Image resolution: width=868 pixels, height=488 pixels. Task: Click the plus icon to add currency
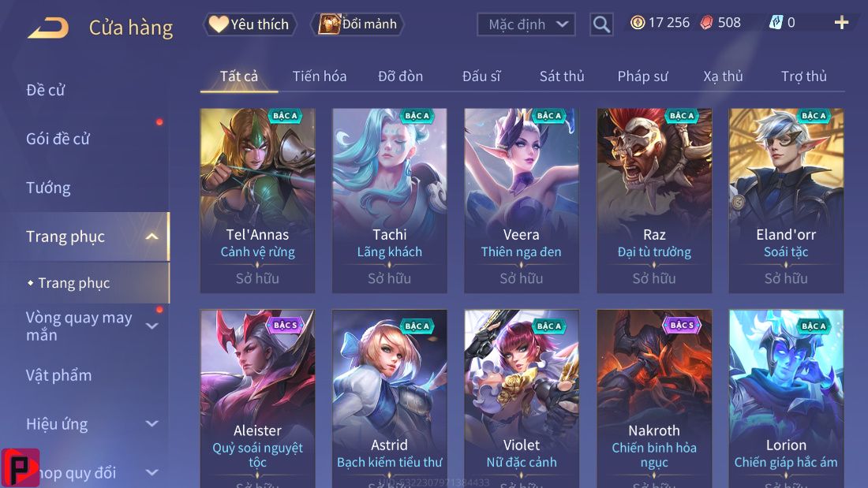[841, 23]
